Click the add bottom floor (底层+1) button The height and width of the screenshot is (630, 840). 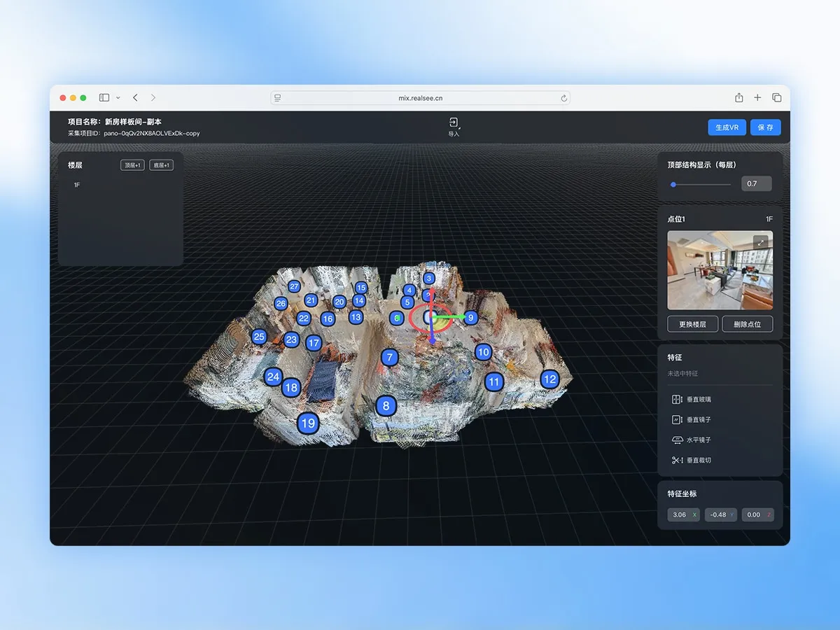coord(162,165)
